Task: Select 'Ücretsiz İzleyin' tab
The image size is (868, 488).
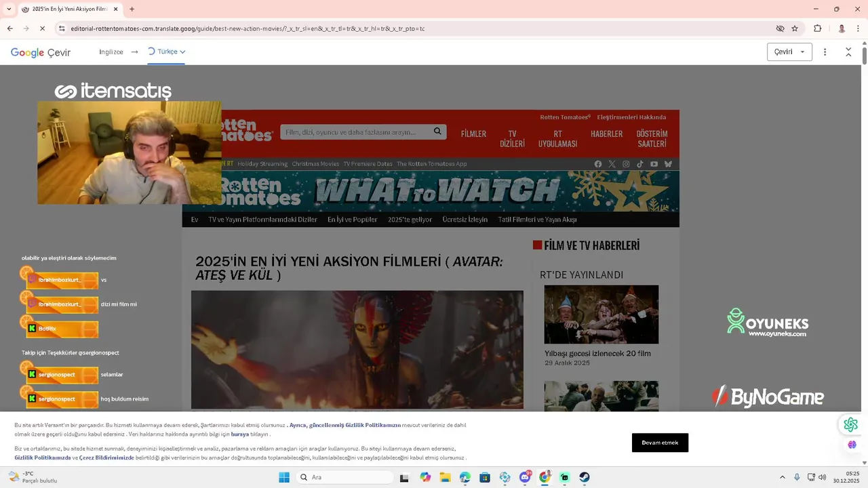Action: (x=465, y=220)
